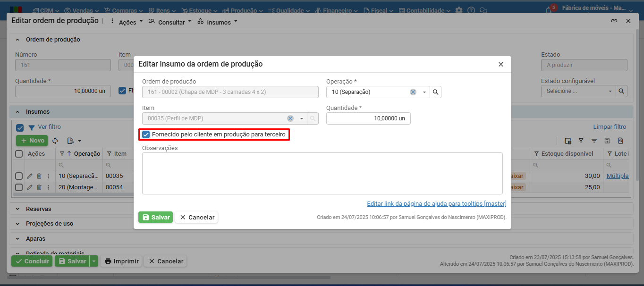This screenshot has height=286, width=644.
Task: Open more actions for the 00035 row
Action: point(48,176)
